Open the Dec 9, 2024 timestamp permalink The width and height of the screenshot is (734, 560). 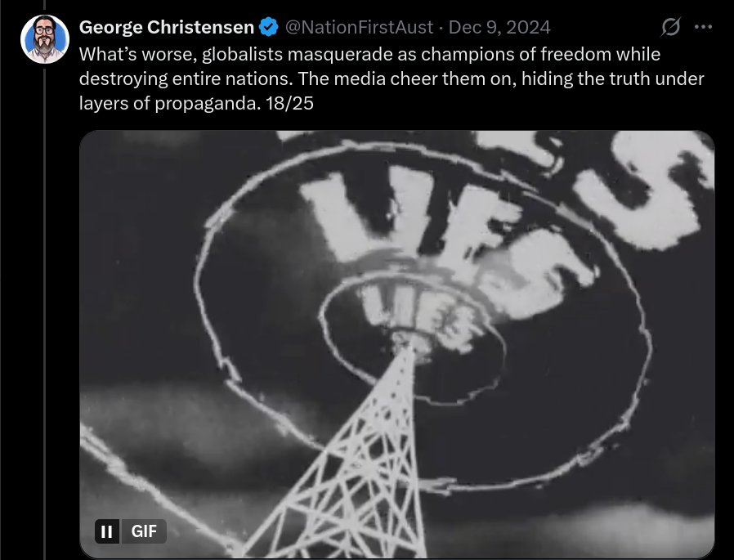pyautogui.click(x=499, y=27)
